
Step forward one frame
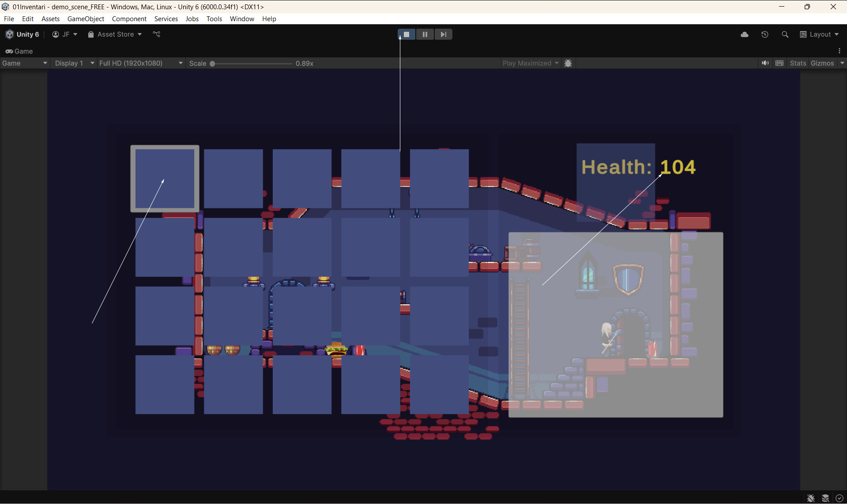[443, 34]
